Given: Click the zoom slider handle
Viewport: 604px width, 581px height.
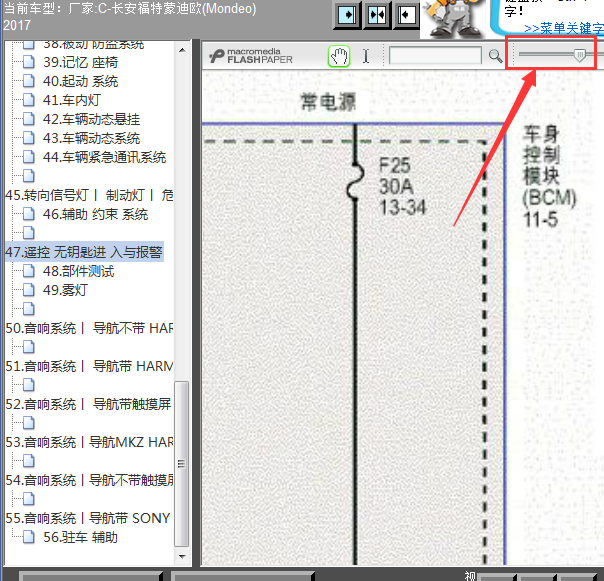Looking at the screenshot, I should coord(579,55).
